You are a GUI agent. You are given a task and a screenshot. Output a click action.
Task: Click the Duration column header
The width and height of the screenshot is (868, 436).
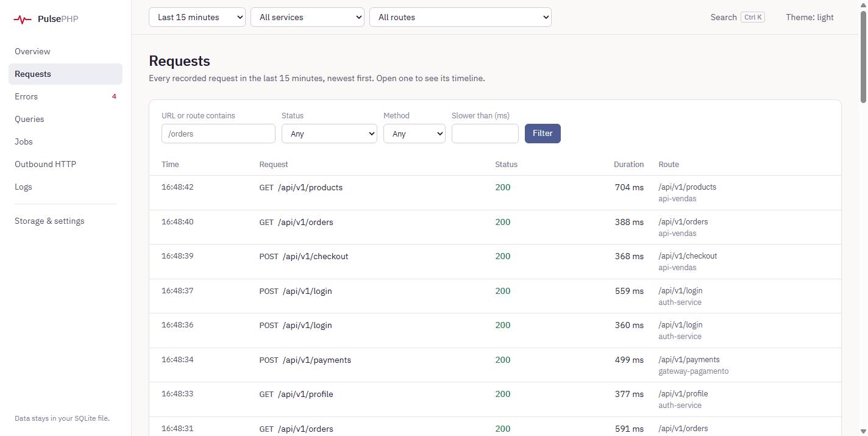[x=628, y=165]
